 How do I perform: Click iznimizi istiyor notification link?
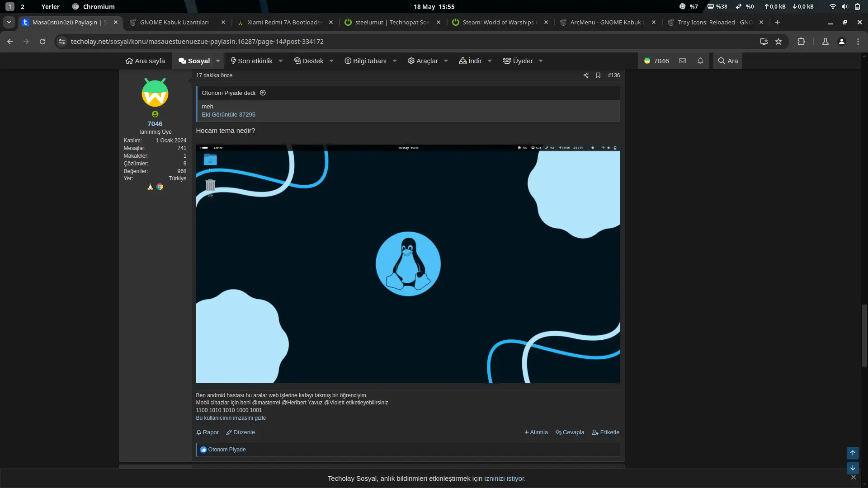[x=504, y=479]
